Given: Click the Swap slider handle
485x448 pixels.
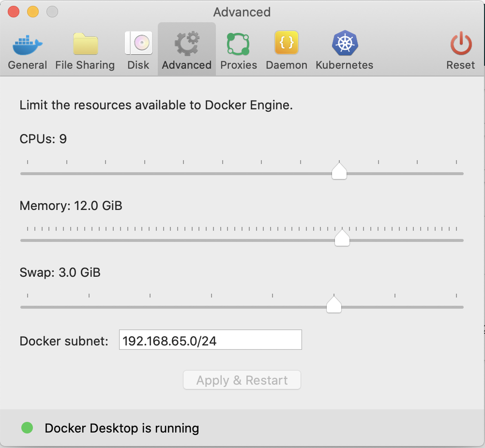Looking at the screenshot, I should pyautogui.click(x=334, y=304).
